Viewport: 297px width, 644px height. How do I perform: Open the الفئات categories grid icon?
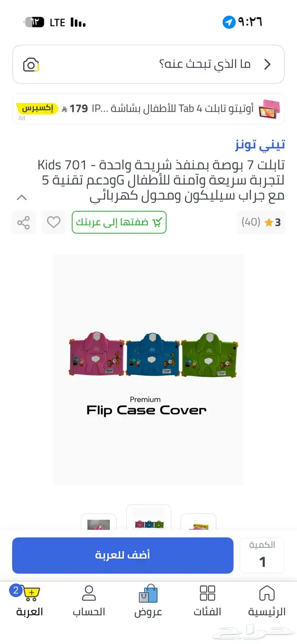click(x=207, y=593)
